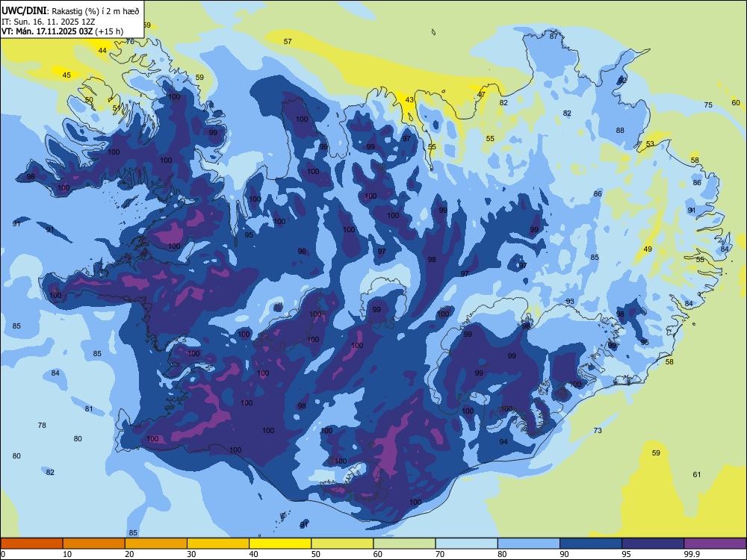Click the bright yellow 40–50 legend swatch
The width and height of the screenshot is (747, 560).
pos(280,544)
